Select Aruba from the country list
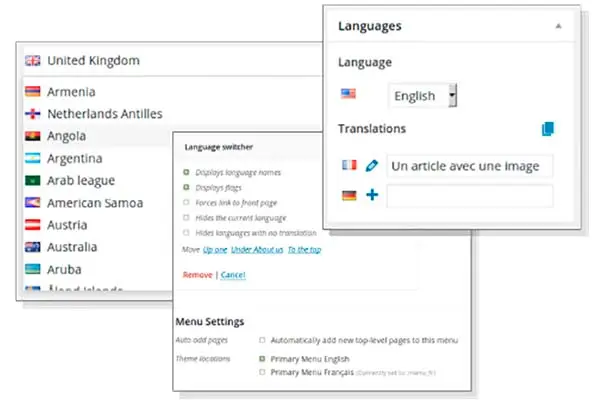Image resolution: width=600 pixels, height=400 pixels. 64,269
